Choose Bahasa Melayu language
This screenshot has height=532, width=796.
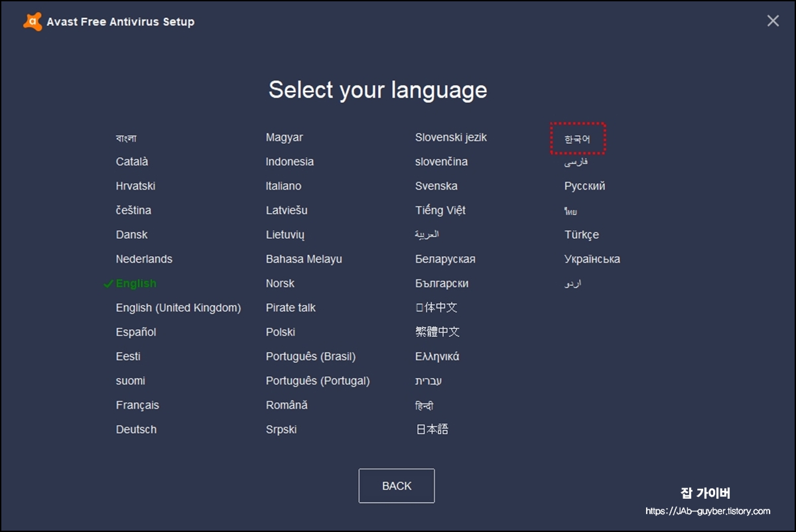304,259
